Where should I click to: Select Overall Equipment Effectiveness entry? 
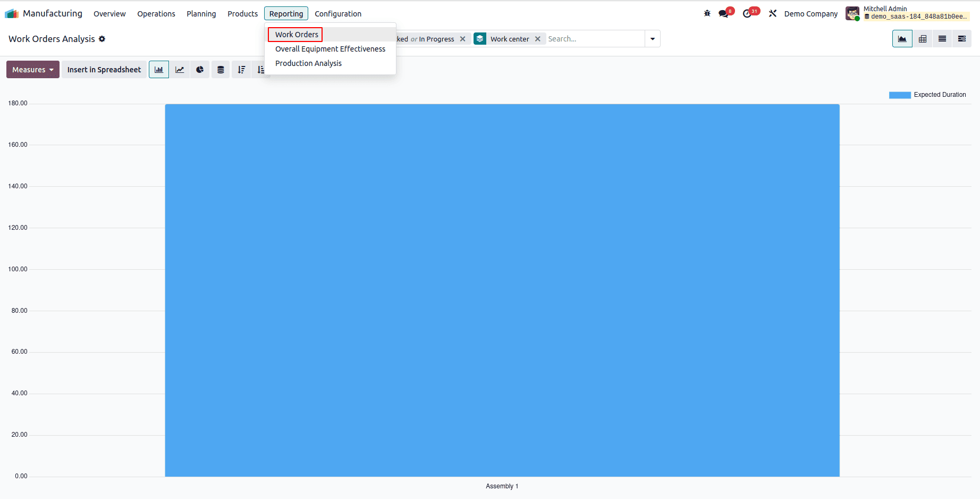coord(330,49)
